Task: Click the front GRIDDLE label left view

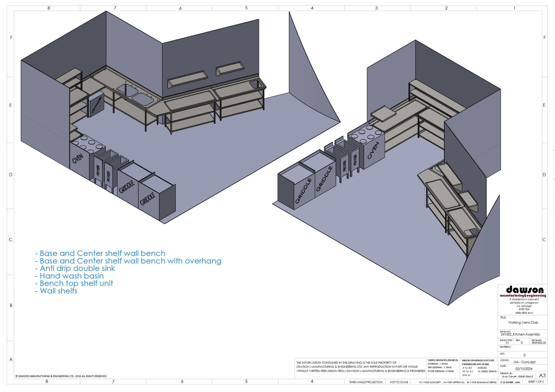Action: (x=148, y=199)
